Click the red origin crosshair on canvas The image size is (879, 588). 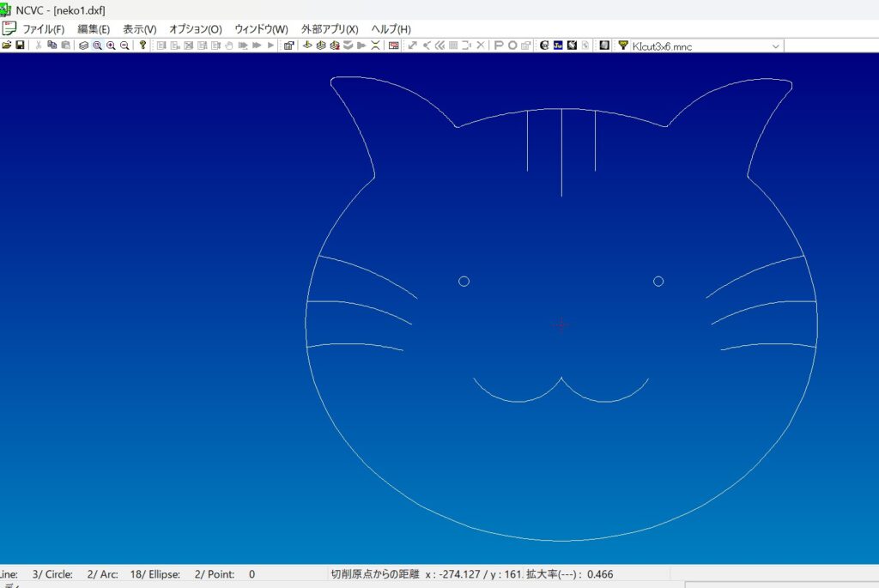tap(561, 324)
